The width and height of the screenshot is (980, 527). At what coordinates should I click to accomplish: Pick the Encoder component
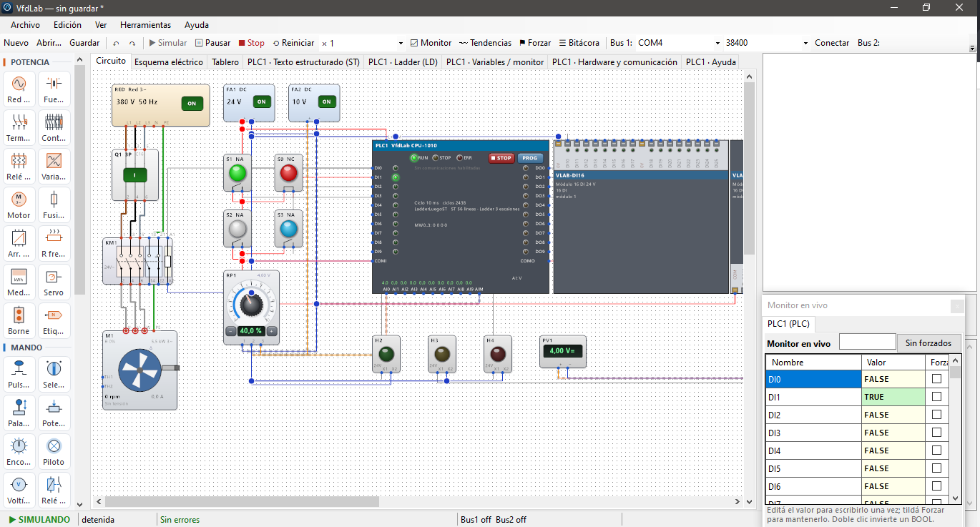pos(19,451)
